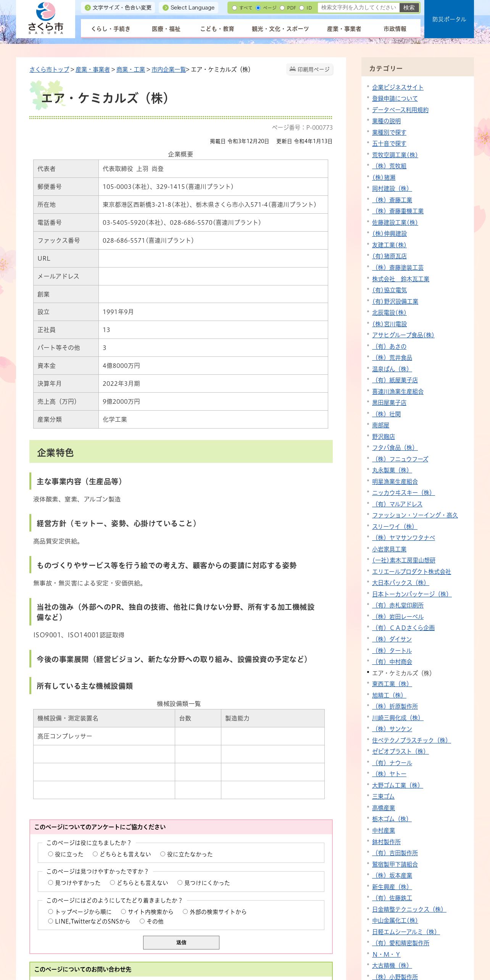Click the 検索 search button
490x980 pixels.
[x=409, y=8]
